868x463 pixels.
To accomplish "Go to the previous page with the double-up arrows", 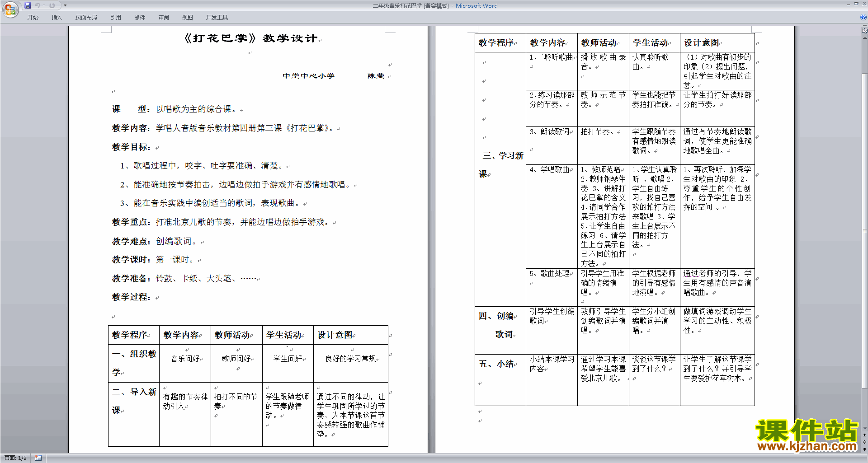I will click(x=865, y=435).
